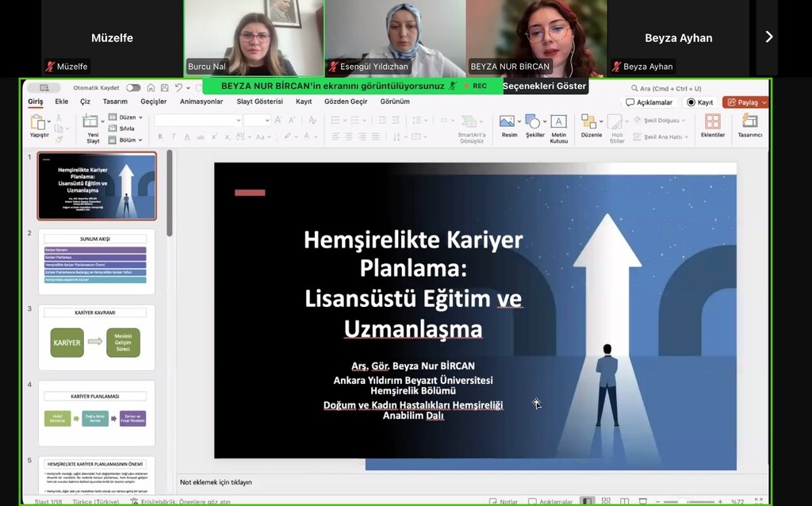Click the align left icon
The image size is (812, 506).
335,136
